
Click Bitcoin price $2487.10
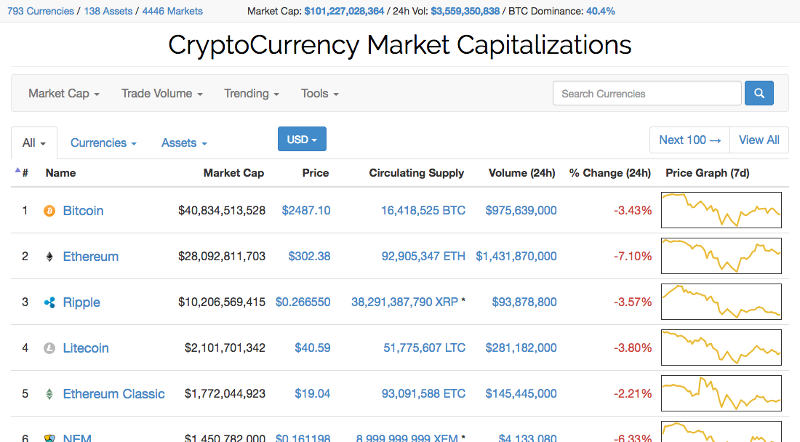click(x=306, y=210)
